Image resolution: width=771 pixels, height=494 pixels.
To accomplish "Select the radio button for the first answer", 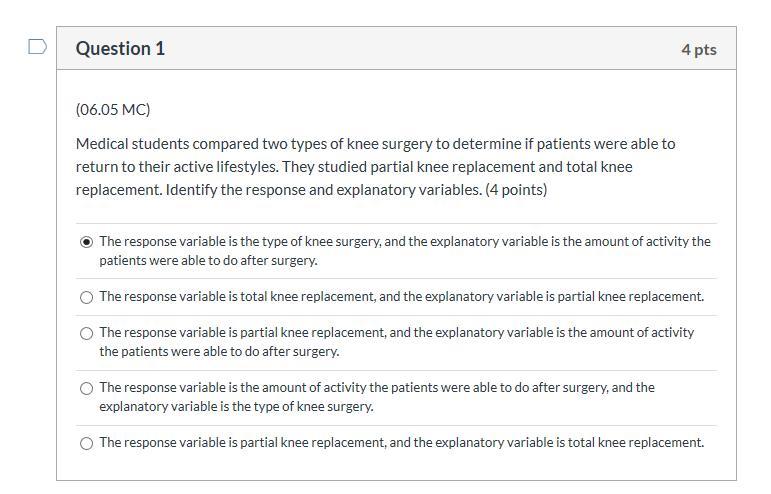I will pos(86,242).
